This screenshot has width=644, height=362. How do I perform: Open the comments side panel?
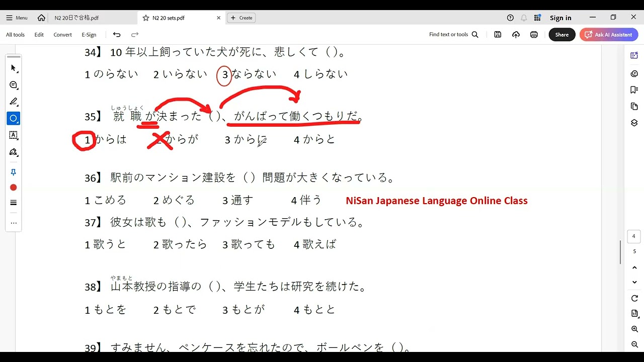point(634,73)
